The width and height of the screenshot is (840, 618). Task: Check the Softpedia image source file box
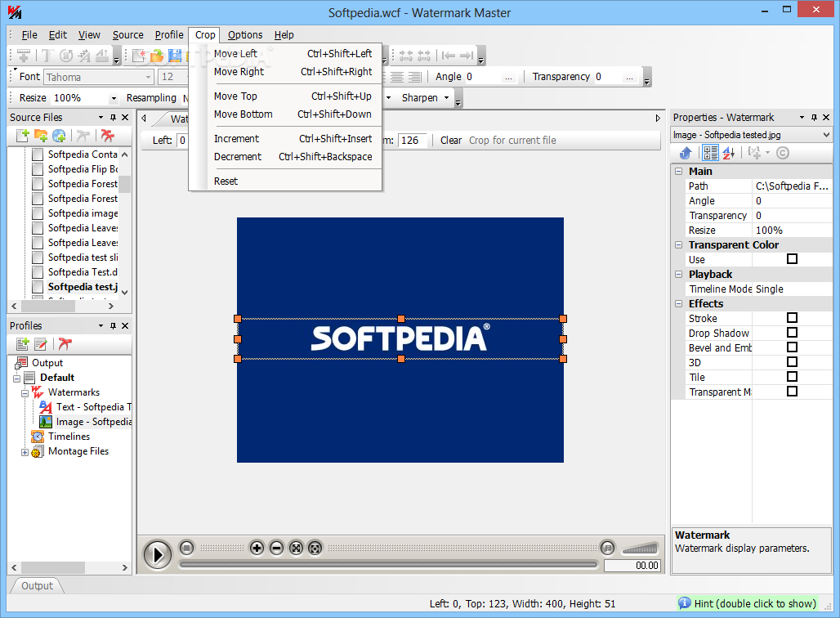pos(38,213)
